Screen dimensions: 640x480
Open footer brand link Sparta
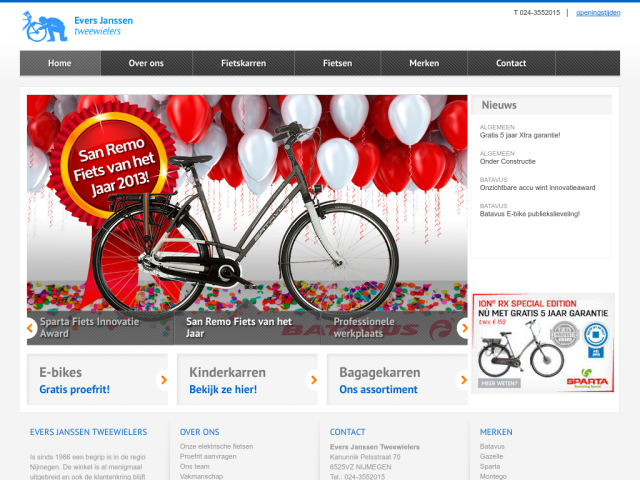tap(490, 466)
